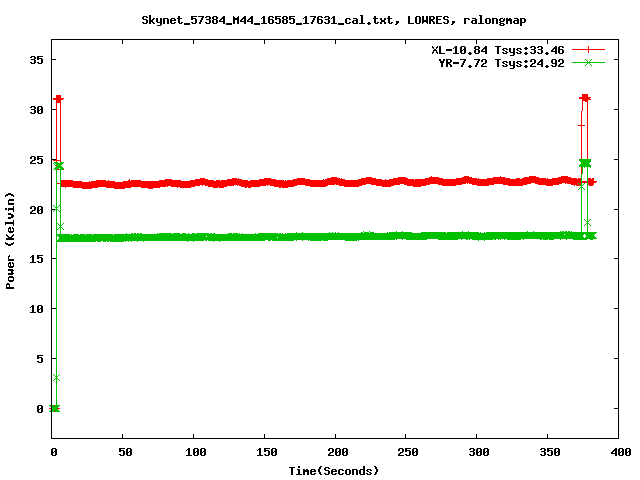This screenshot has width=640, height=480.
Task: Click the Time(Seconds) axis label
Action: (334, 471)
